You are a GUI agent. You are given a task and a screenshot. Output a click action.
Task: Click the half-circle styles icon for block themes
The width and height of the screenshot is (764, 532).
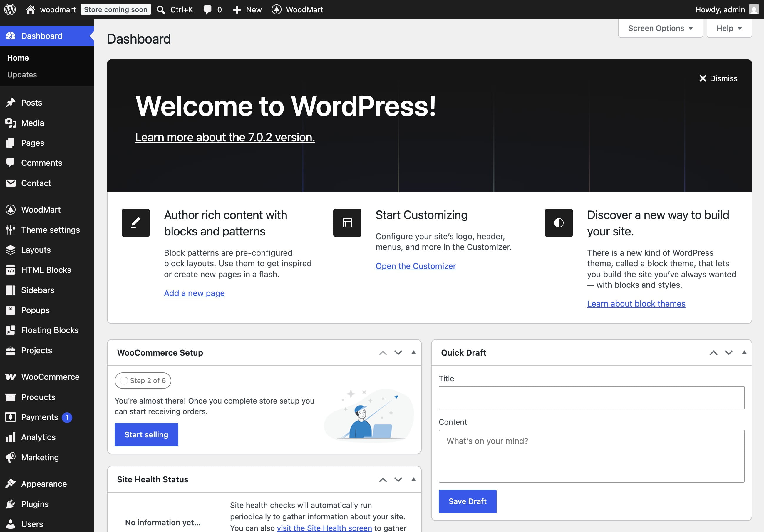pos(559,223)
